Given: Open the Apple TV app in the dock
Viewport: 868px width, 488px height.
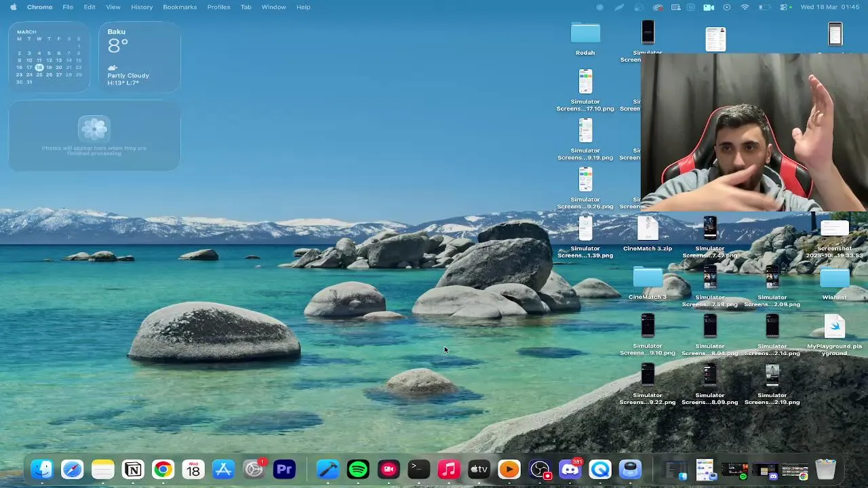Looking at the screenshot, I should click(479, 469).
